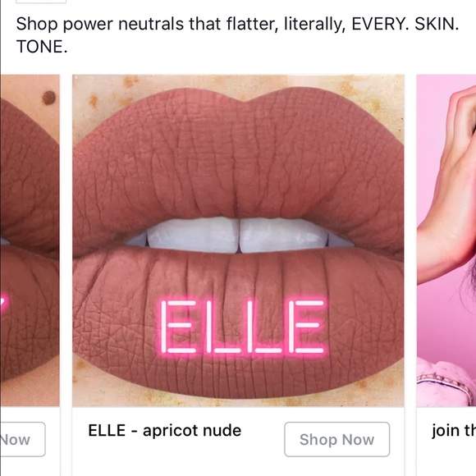Click the word 'TONE.' in the caption

pos(42,47)
